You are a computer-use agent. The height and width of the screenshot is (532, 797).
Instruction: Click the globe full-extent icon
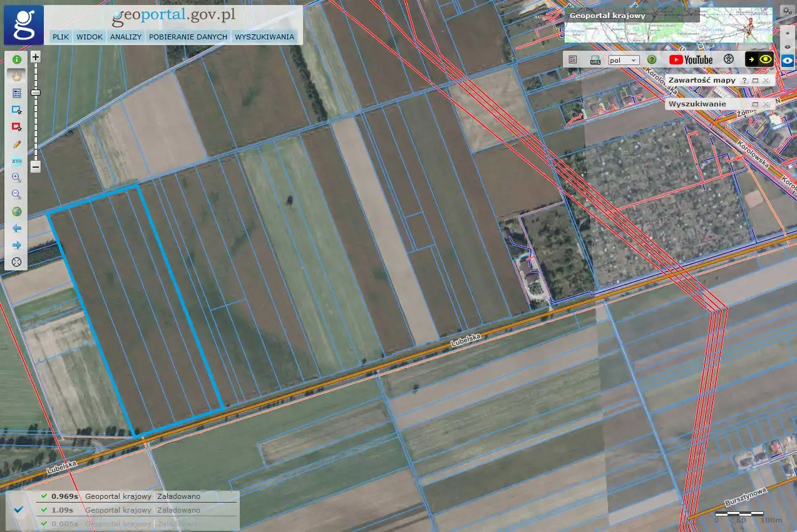(x=17, y=212)
